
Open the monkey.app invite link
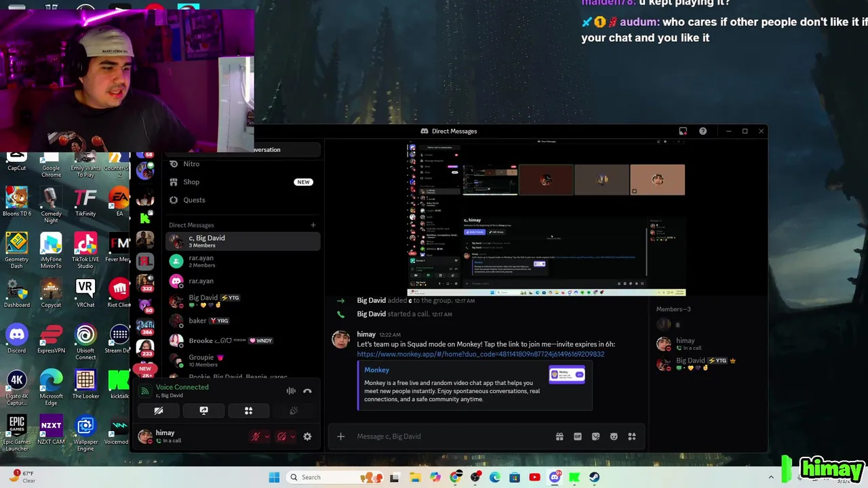tap(481, 354)
